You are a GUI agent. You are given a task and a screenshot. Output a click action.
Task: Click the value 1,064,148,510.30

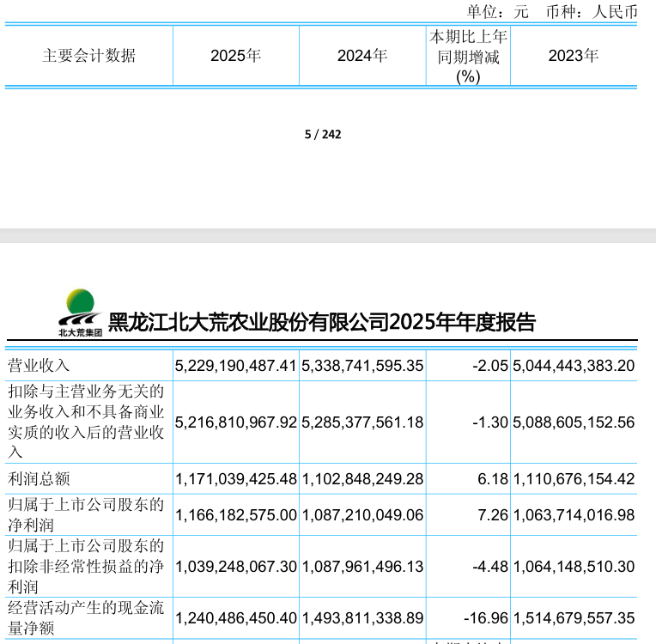[574, 567]
